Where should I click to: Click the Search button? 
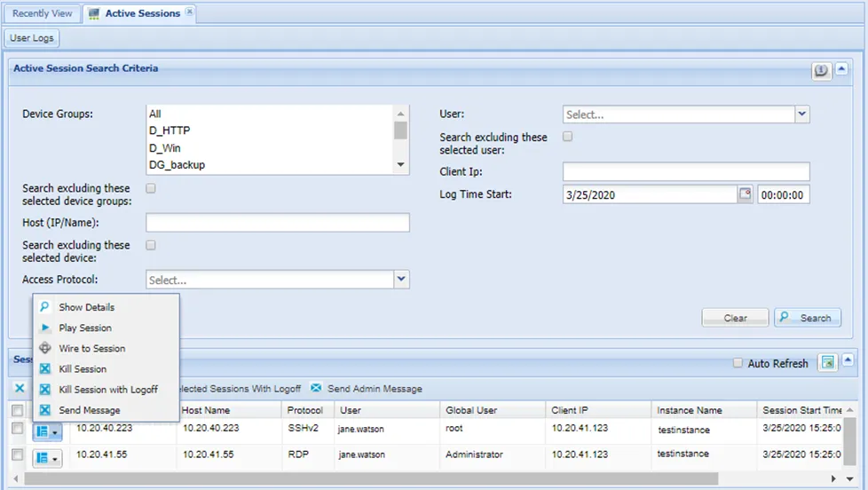808,318
